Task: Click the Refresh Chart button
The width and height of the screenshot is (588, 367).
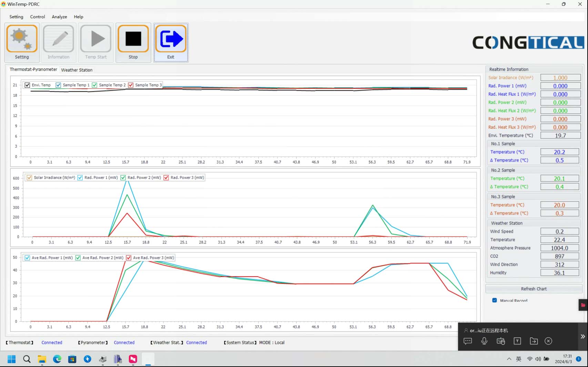Action: coord(534,289)
